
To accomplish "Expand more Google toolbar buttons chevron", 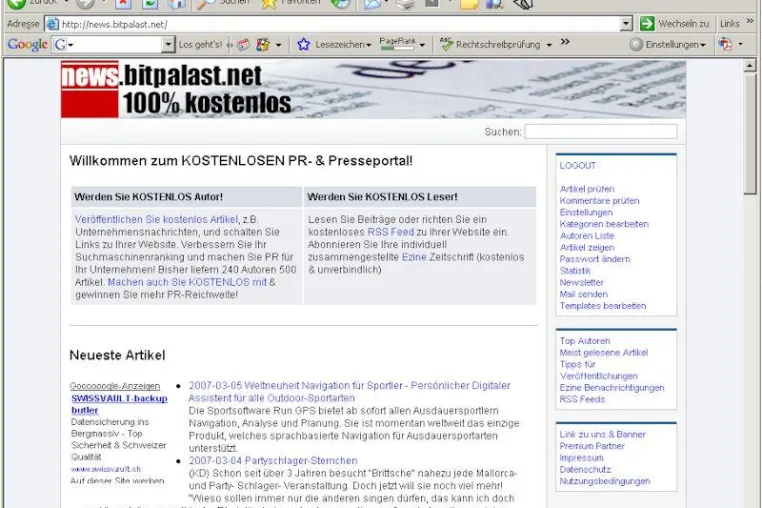I will point(565,42).
